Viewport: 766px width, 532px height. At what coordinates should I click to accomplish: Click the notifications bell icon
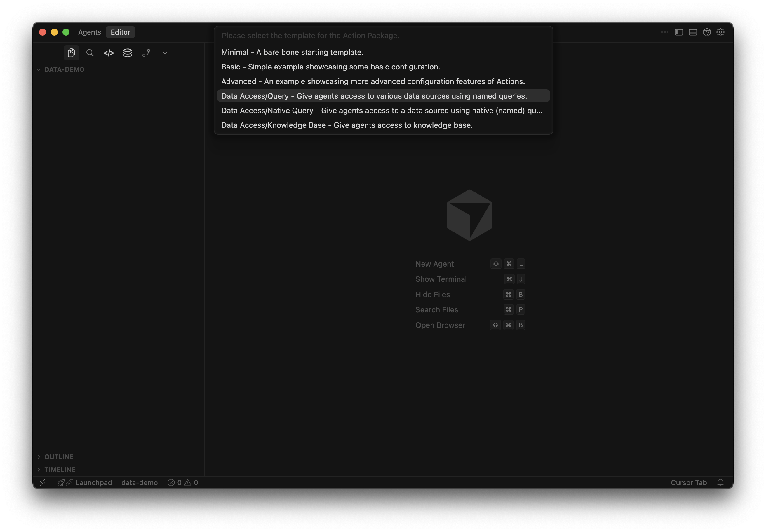tap(720, 482)
